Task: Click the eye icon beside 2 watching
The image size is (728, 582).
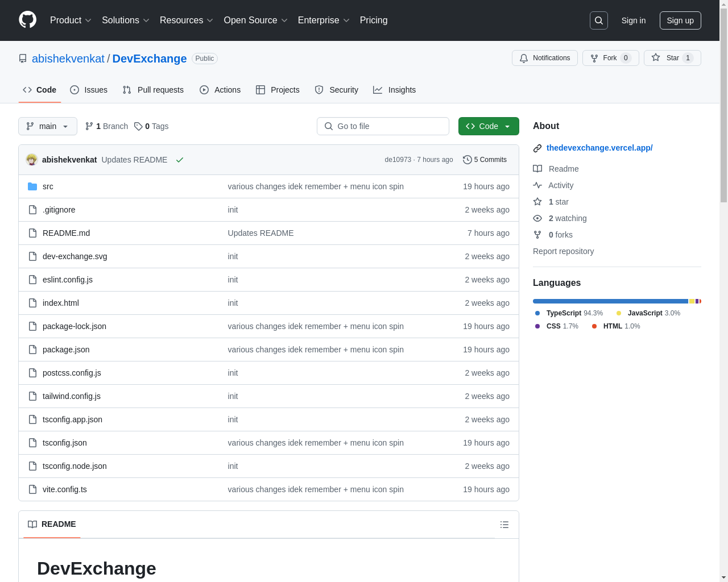Action: (x=537, y=218)
